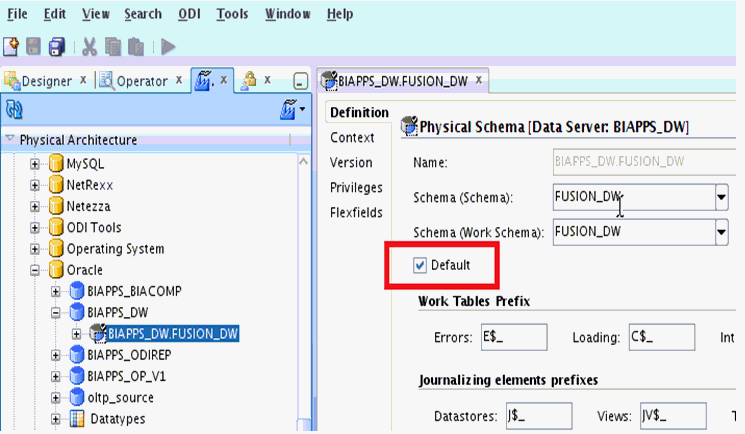Click the Copy toolbar icon
Image resolution: width=745 pixels, height=434 pixels.
click(x=113, y=47)
